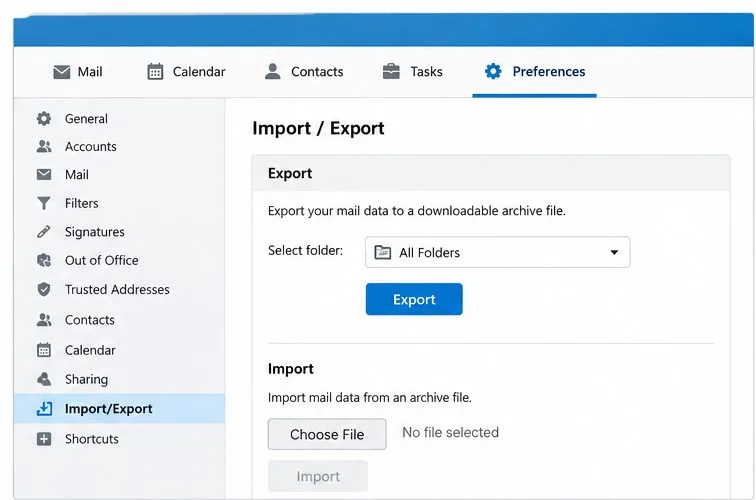Click the Shortcuts plus icon in sidebar
The height and width of the screenshot is (500, 756).
(x=44, y=439)
